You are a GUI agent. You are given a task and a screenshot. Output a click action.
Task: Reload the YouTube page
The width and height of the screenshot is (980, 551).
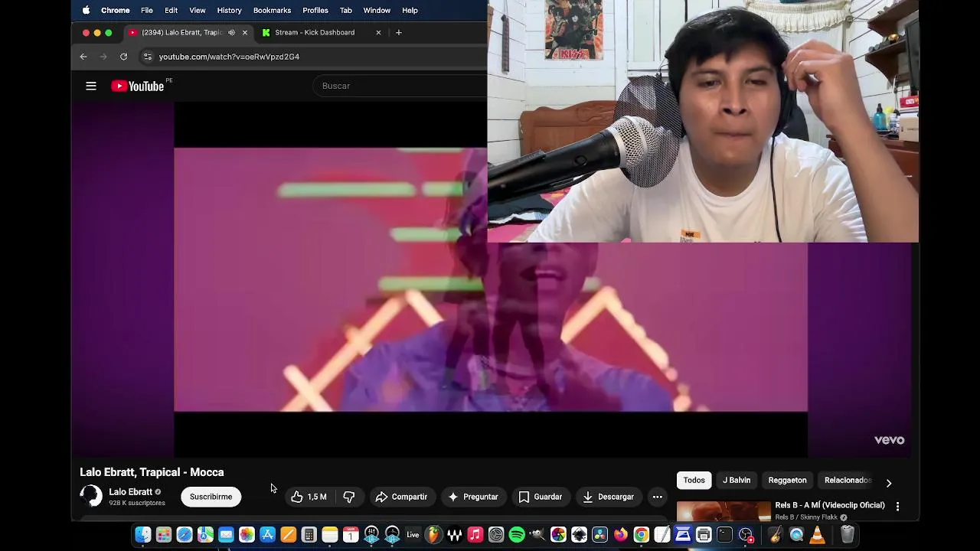coord(123,57)
